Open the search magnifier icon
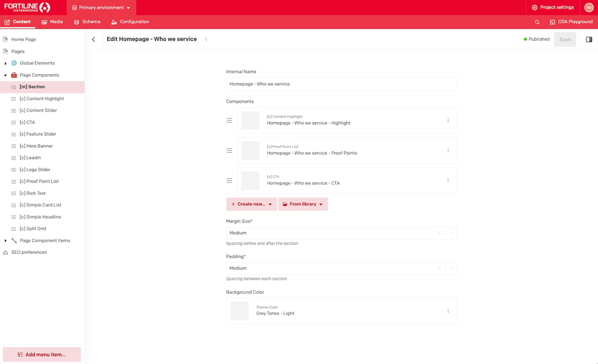This screenshot has height=364, width=598. tap(537, 22)
